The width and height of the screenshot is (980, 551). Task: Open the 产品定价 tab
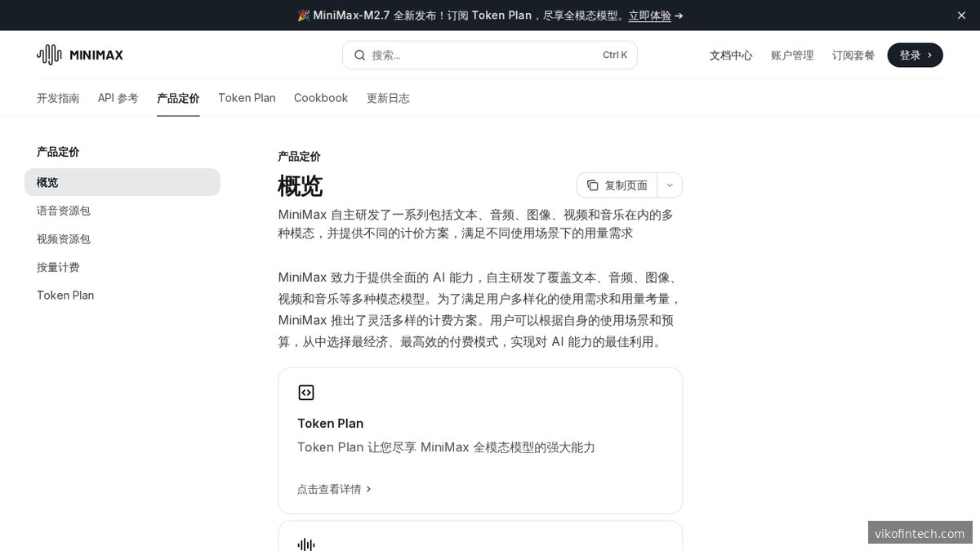(178, 98)
